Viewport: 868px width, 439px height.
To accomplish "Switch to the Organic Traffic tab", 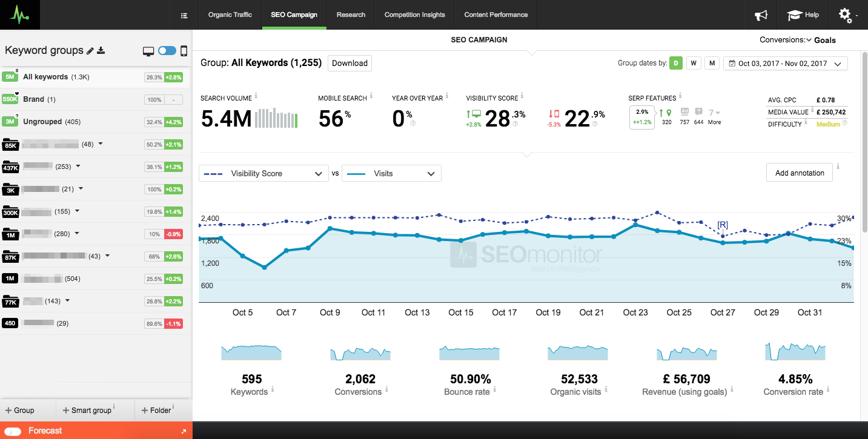I will pyautogui.click(x=230, y=15).
